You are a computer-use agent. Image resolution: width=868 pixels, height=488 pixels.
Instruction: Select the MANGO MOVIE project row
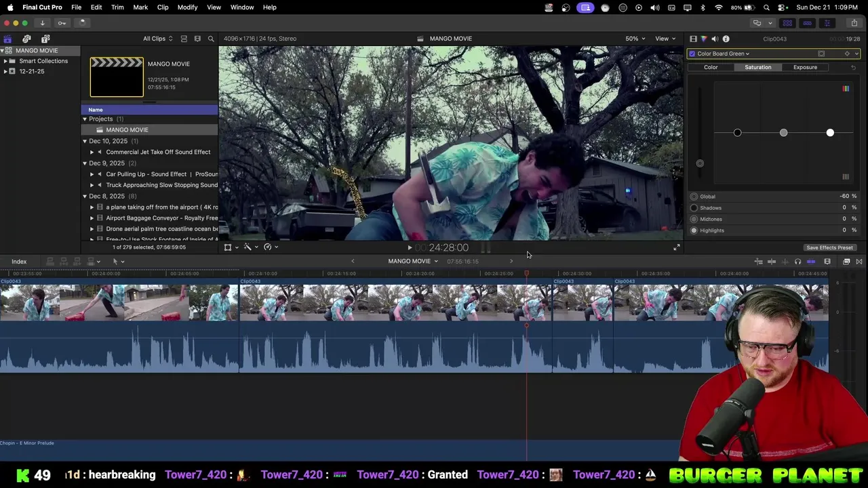click(x=150, y=130)
